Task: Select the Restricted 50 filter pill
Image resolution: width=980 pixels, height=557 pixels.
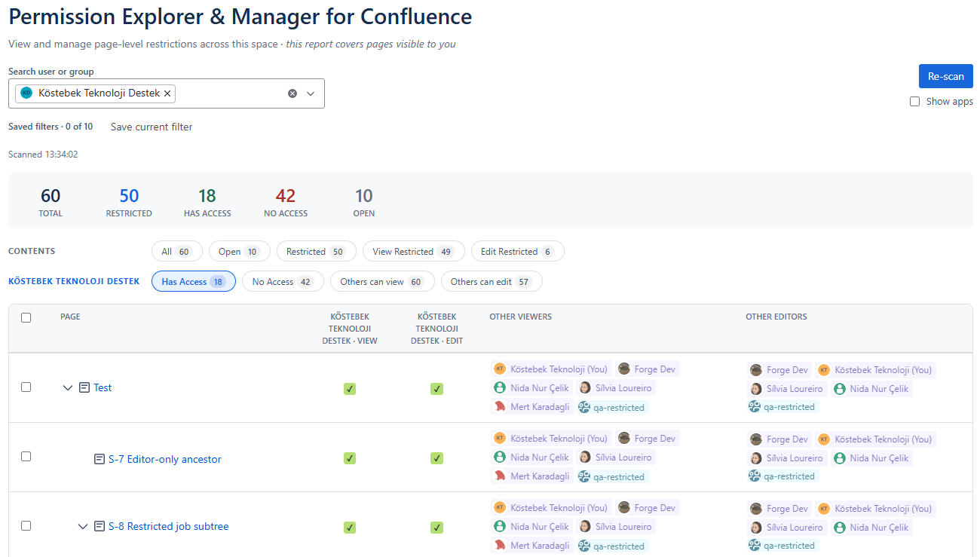Action: [x=315, y=252]
